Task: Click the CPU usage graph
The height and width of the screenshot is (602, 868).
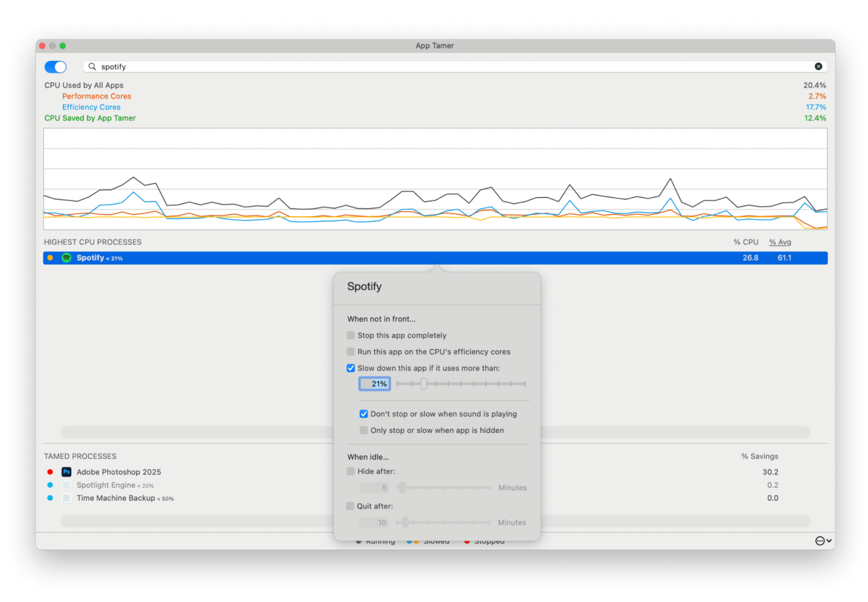Action: 435,179
